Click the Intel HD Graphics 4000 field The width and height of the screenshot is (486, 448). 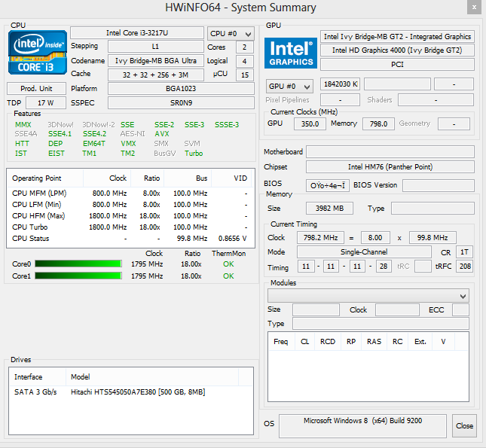point(397,50)
